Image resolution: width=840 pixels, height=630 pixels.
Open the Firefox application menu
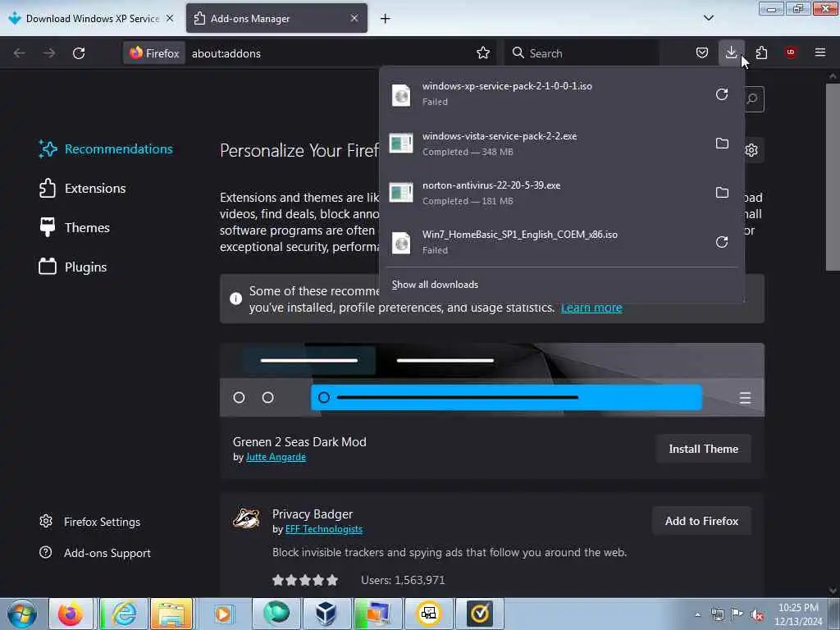tap(820, 52)
